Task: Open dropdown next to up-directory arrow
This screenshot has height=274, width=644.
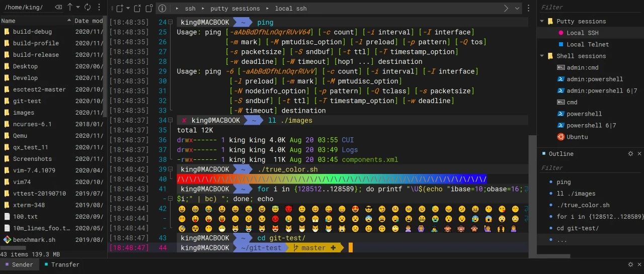Action: 77,8
